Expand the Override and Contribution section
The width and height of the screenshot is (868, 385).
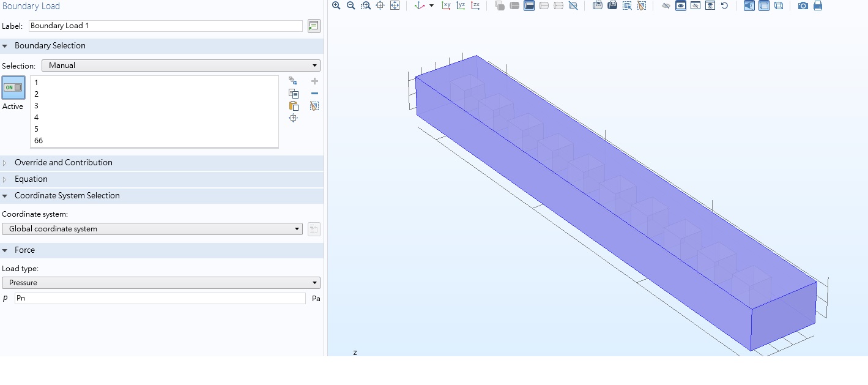[63, 163]
